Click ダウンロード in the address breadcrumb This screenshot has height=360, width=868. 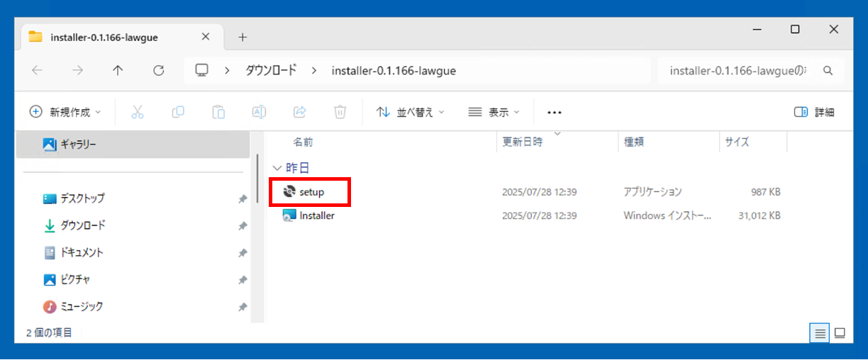[x=271, y=70]
